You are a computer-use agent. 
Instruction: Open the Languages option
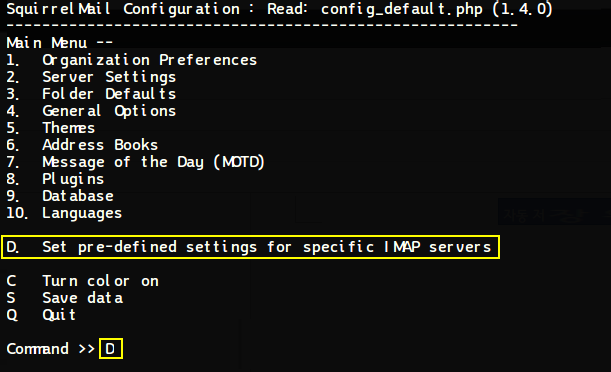pyautogui.click(x=64, y=213)
